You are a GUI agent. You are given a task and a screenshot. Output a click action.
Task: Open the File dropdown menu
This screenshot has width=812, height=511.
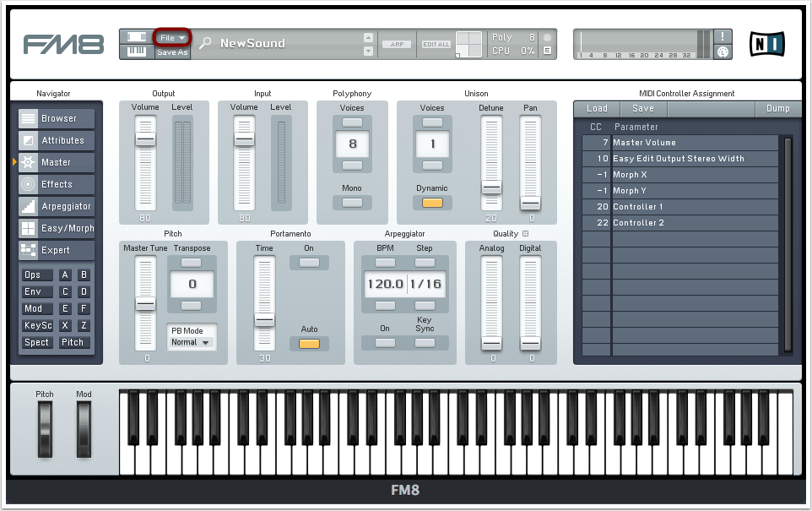(172, 37)
